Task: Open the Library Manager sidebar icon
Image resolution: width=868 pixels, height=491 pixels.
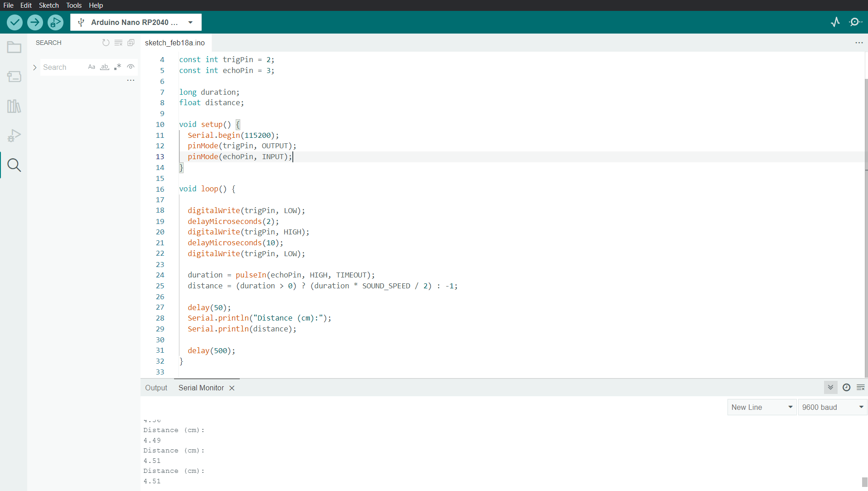Action: pyautogui.click(x=14, y=106)
